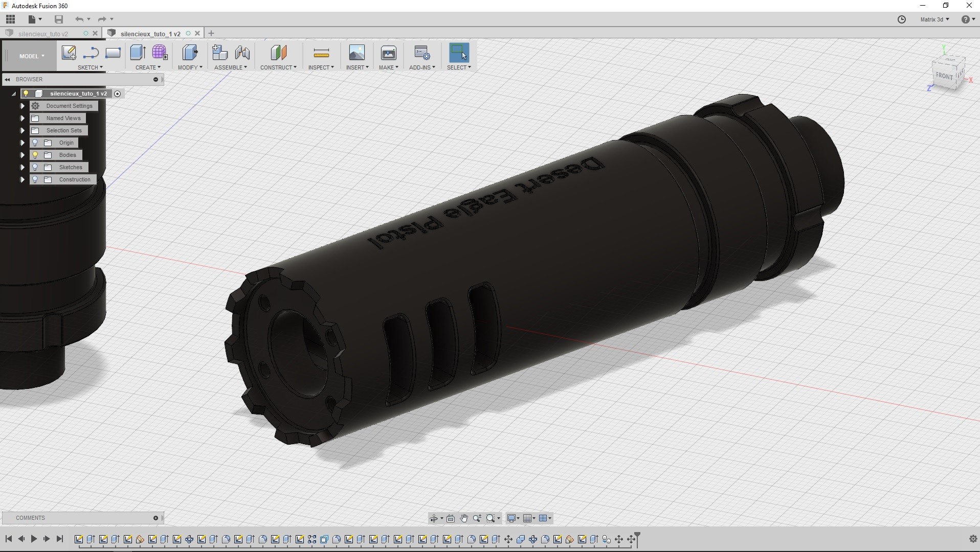Close the silencieux_tuto_1 v2 tab

coord(197,33)
